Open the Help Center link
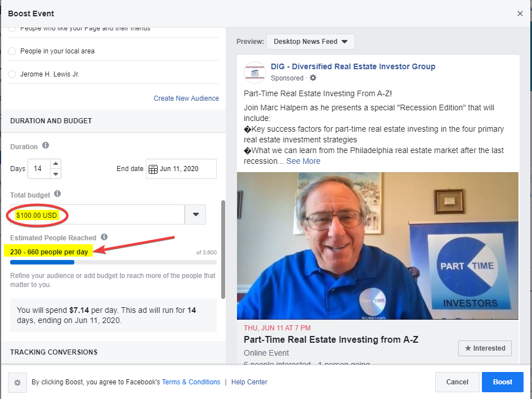This screenshot has height=399, width=532. tap(249, 382)
